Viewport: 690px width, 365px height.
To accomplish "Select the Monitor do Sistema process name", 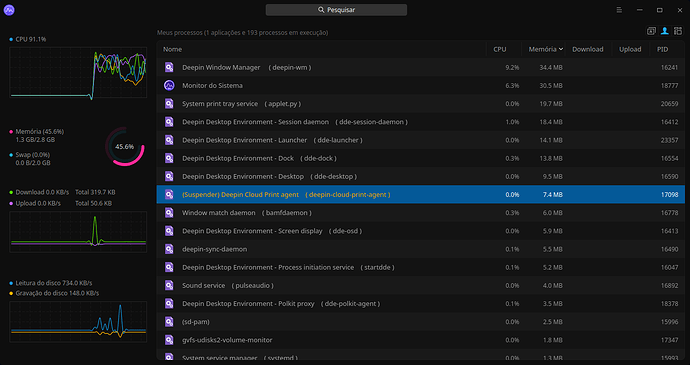I will click(213, 85).
